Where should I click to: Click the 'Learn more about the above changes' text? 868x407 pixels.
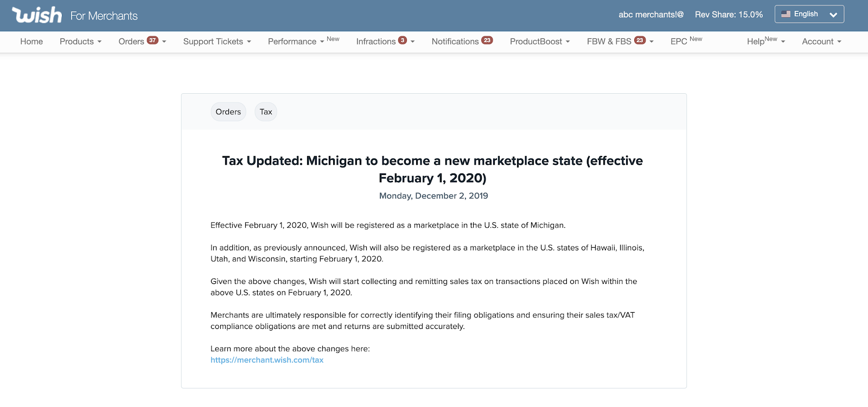click(290, 348)
